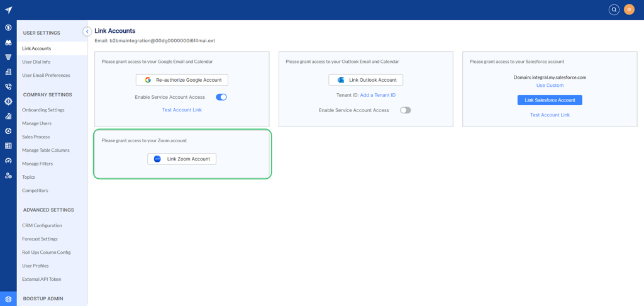Click Use Custom domain link
Screen dimensions: 644x306
pos(550,85)
